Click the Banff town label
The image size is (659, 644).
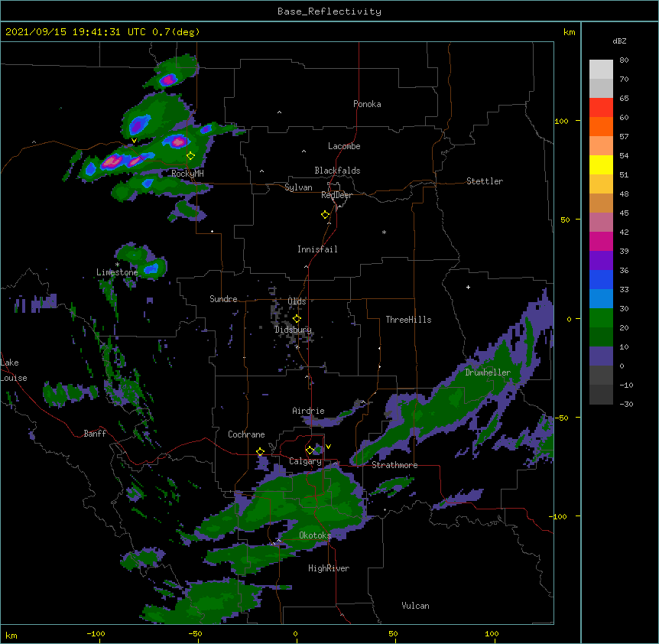95,434
